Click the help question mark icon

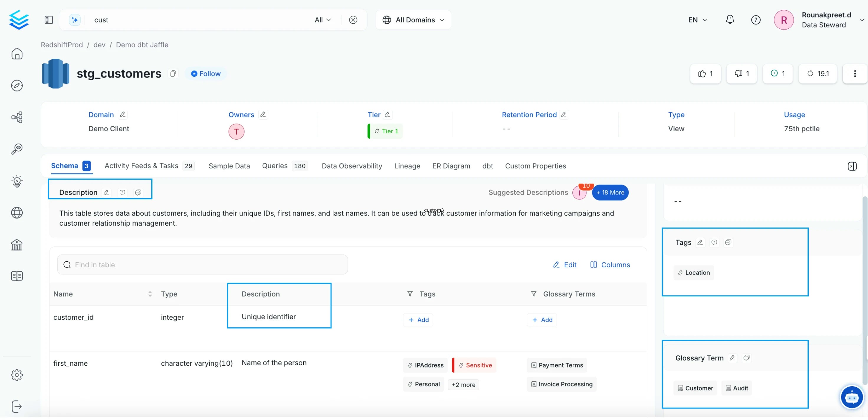coord(756,20)
